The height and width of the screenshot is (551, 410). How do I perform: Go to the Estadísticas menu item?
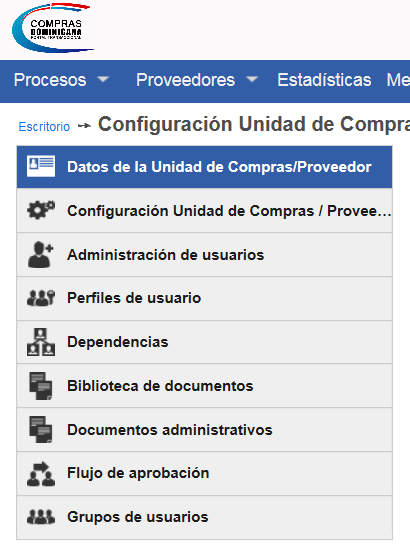click(324, 80)
